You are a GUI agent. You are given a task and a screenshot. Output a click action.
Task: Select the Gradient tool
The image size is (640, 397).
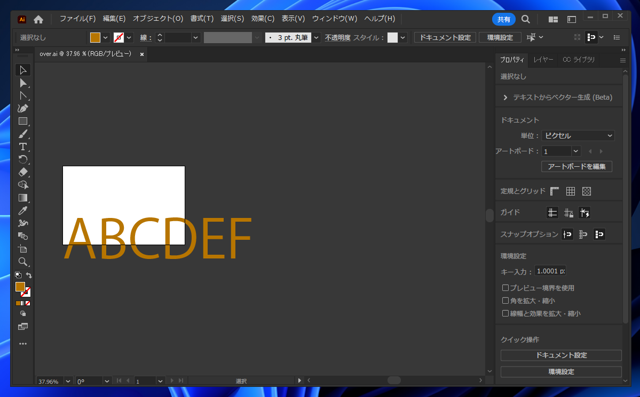pos(23,198)
